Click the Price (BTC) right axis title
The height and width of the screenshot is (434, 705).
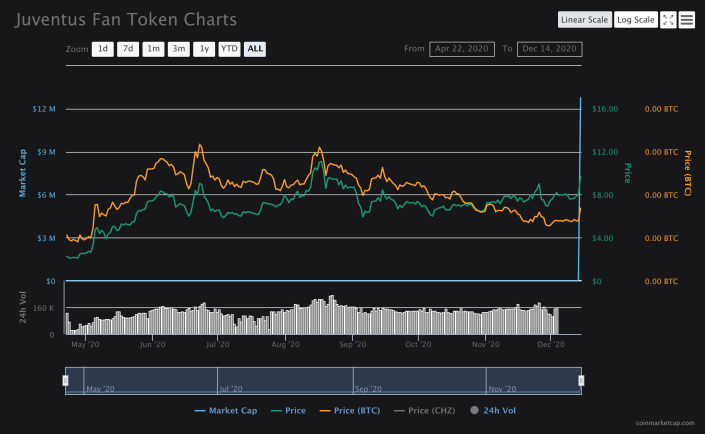click(x=687, y=173)
